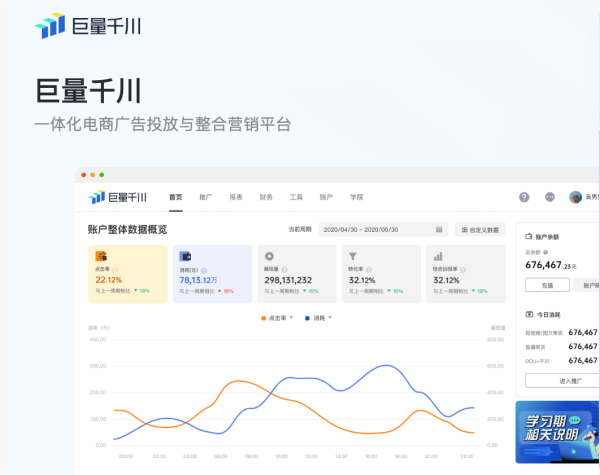Screen dimensions: 600x475
Task: Click the red close window dot
Action: [x=83, y=175]
